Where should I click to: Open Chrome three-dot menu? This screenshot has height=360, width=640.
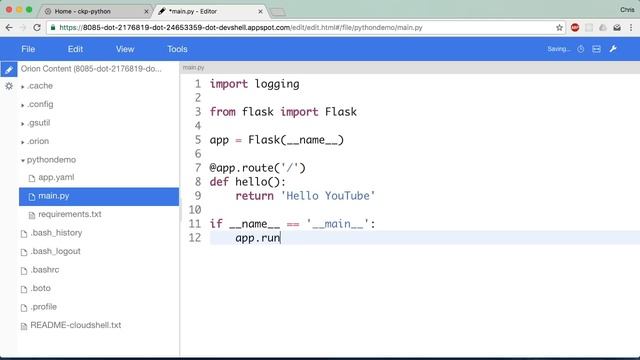point(631,28)
